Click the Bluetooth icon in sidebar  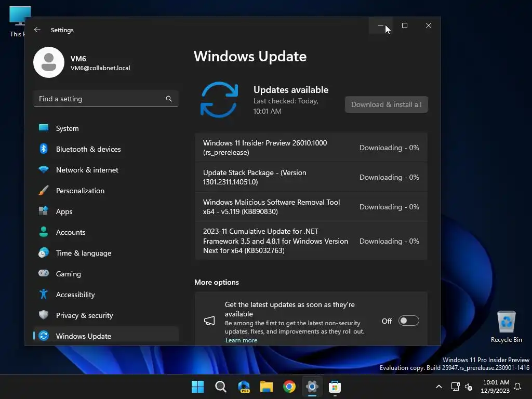[44, 149]
